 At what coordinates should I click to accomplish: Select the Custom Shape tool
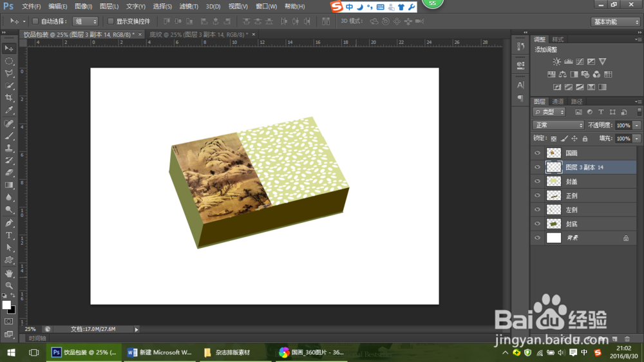tap(8, 260)
